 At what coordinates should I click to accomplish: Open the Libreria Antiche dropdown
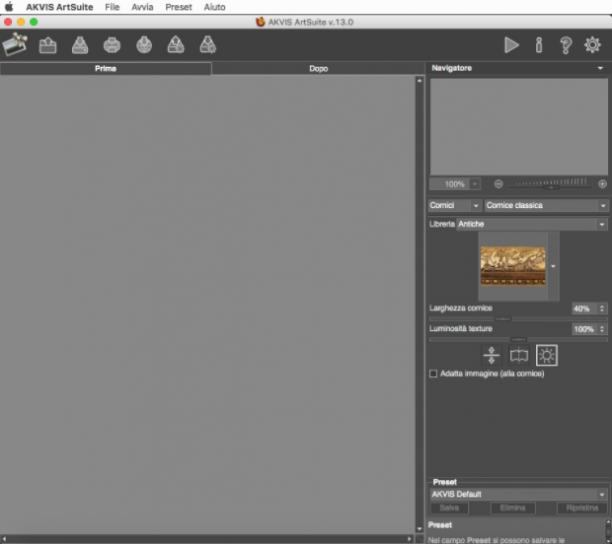coord(532,224)
